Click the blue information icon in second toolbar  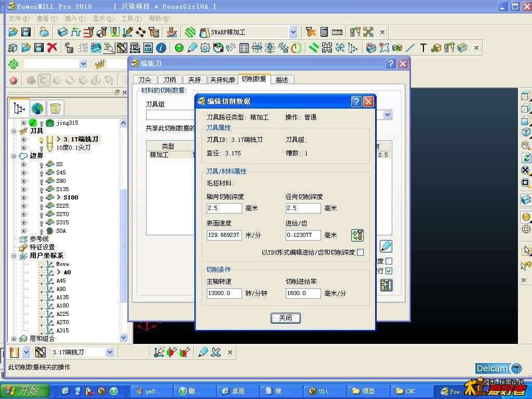(161, 48)
